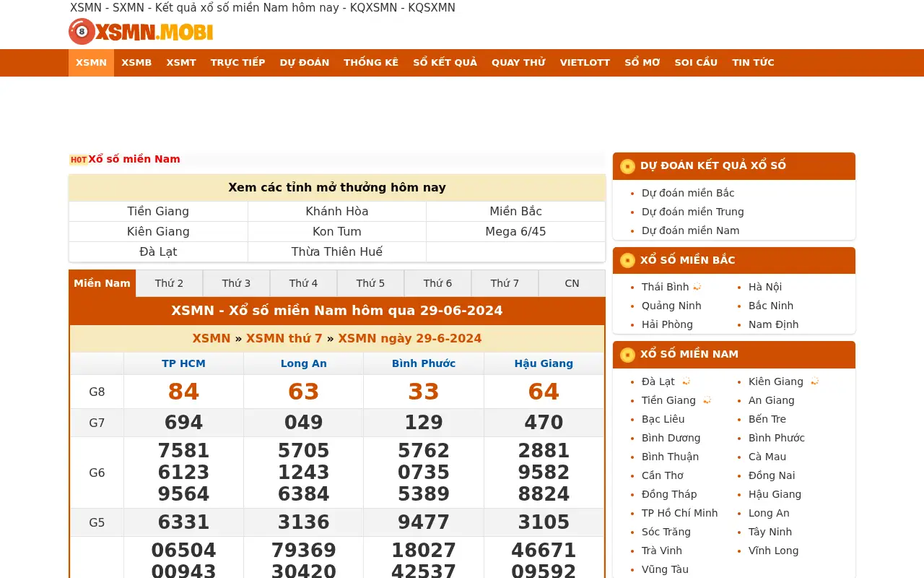Click Kiên Giang in today's provinces table
Viewport: 924px width, 578px height.
pyautogui.click(x=158, y=232)
